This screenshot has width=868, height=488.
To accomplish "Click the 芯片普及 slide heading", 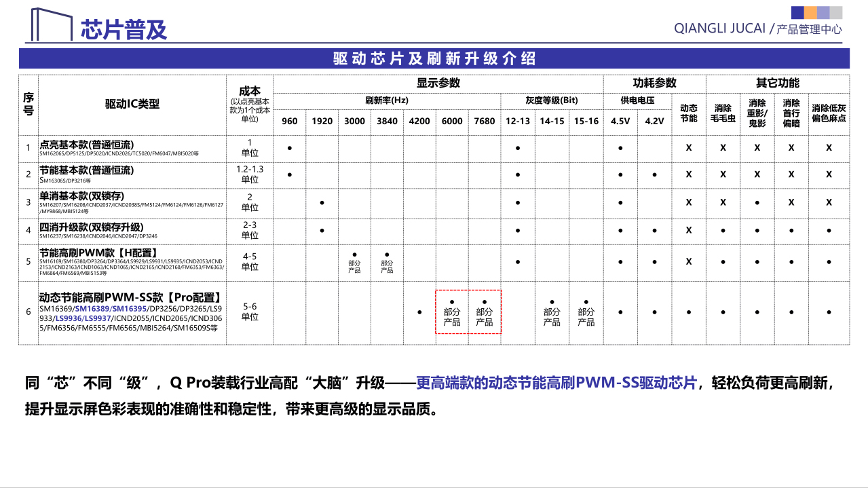I will [124, 29].
